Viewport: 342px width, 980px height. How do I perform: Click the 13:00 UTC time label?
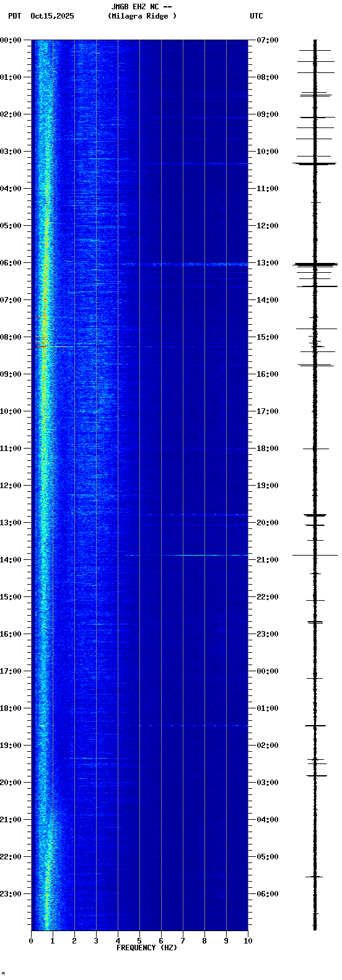coord(268,263)
